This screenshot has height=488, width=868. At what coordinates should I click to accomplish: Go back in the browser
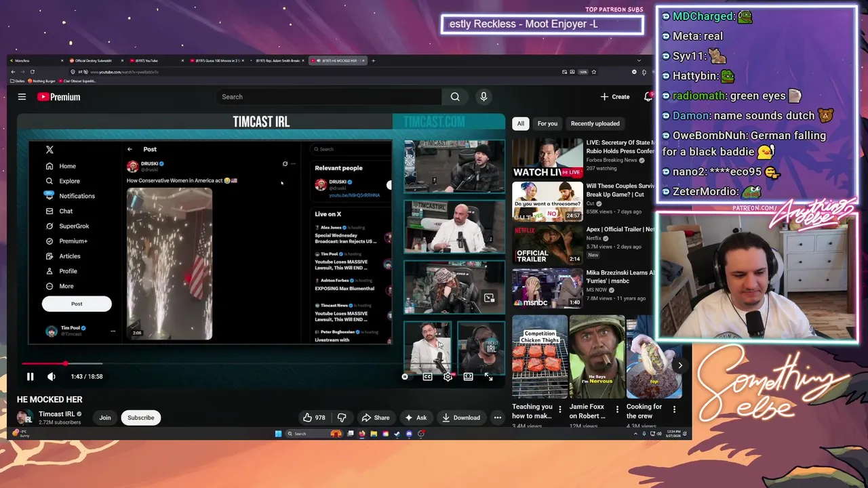pyautogui.click(x=12, y=72)
